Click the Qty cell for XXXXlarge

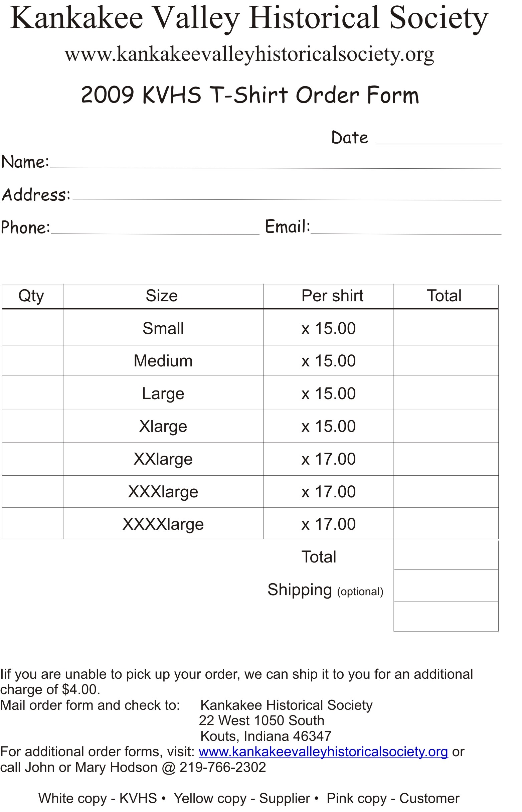[x=32, y=523]
